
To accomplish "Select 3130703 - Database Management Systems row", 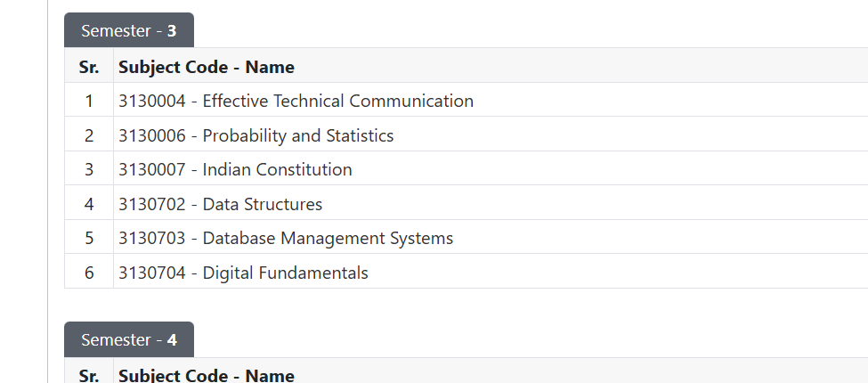I will pyautogui.click(x=466, y=238).
